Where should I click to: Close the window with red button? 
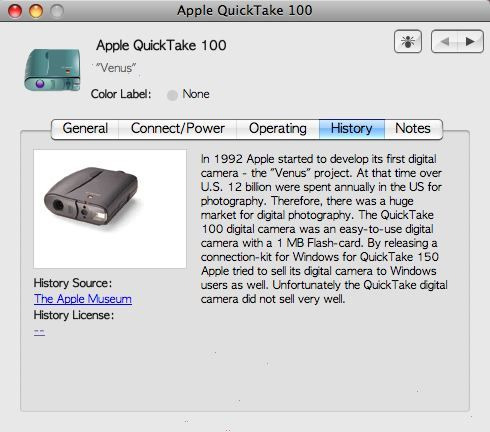tap(15, 11)
